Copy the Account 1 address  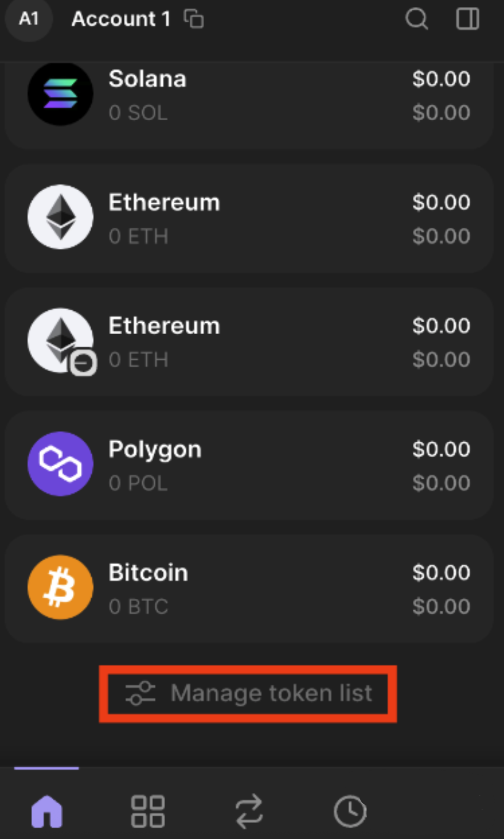tap(194, 19)
